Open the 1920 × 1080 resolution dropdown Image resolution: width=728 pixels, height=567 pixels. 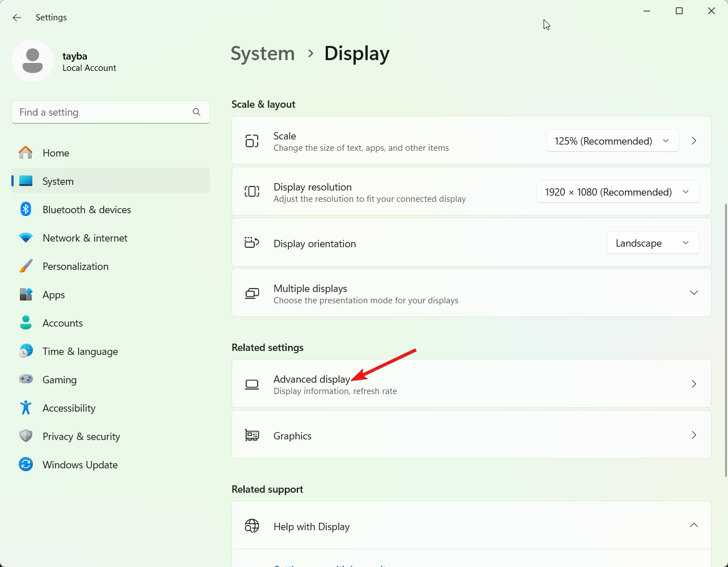click(618, 192)
